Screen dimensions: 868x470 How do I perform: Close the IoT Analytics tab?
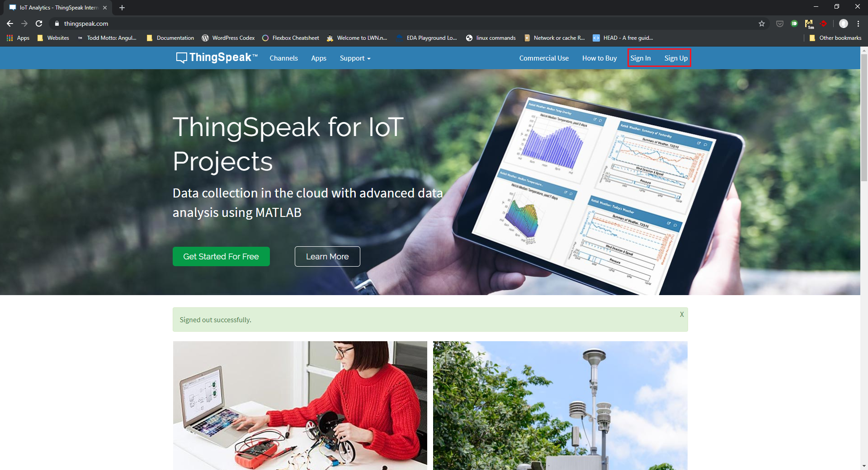(x=105, y=8)
